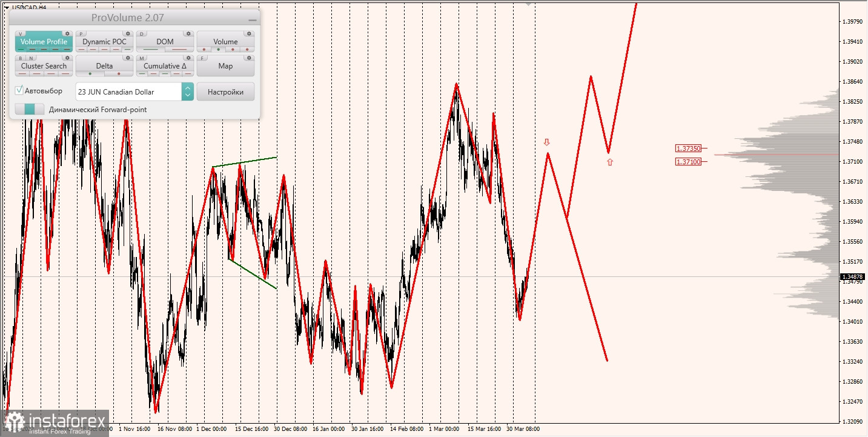Turn on the DOM display
Screen dimensions: 868x437
[x=165, y=42]
